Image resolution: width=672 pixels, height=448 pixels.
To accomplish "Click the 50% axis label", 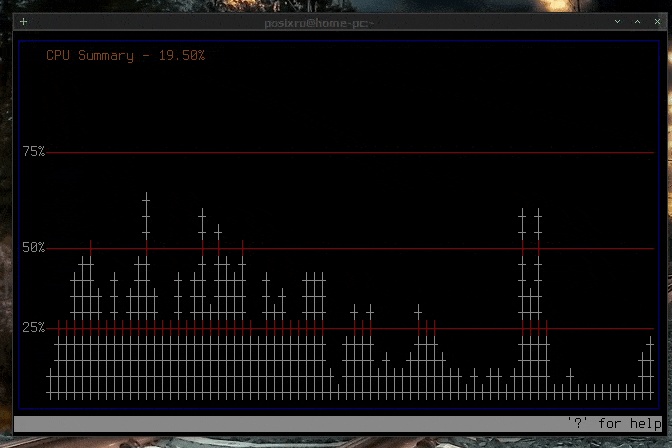I will pos(33,247).
